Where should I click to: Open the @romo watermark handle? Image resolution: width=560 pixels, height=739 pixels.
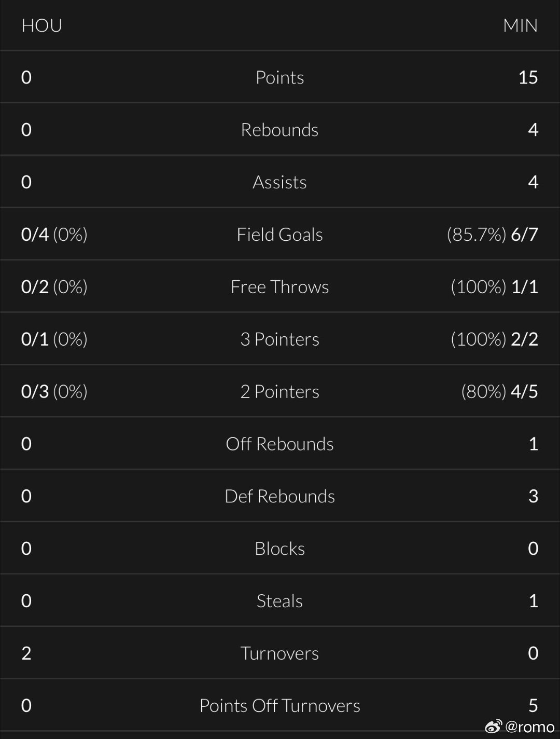click(x=530, y=727)
